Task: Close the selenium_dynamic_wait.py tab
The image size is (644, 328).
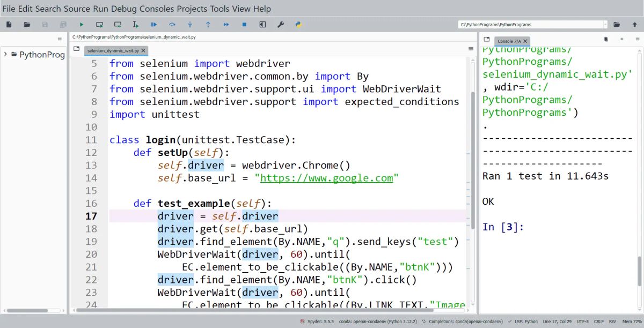Action: pos(143,50)
